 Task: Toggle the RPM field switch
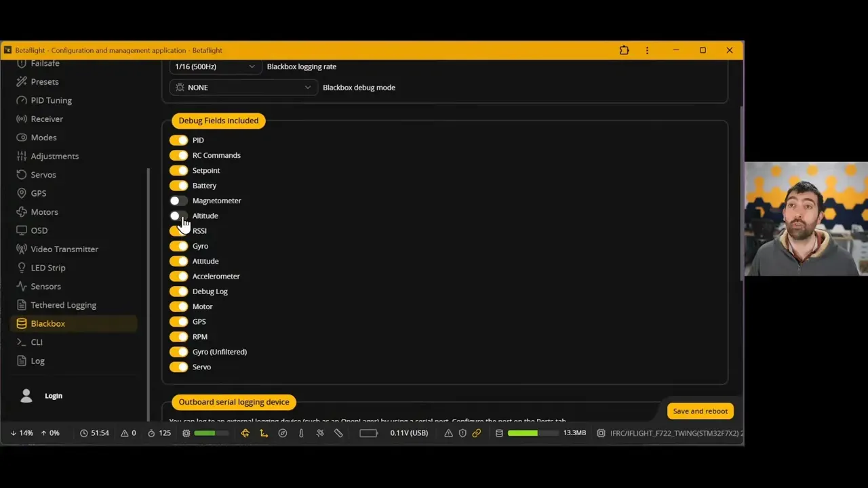(179, 337)
